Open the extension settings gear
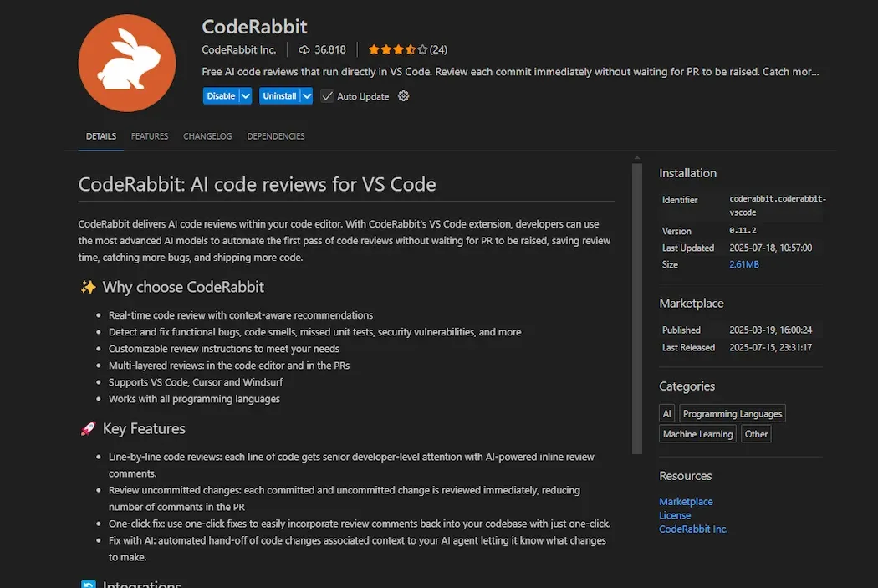 (404, 96)
